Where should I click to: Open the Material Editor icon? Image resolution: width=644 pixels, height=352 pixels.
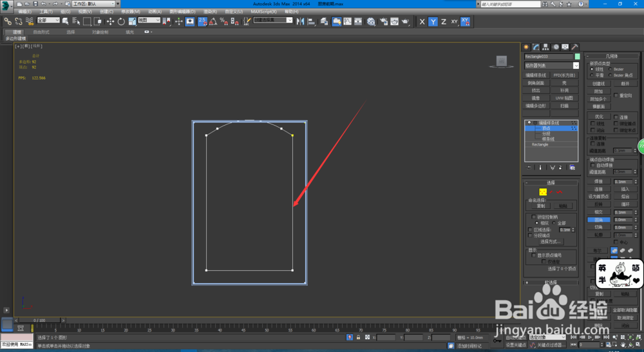click(371, 21)
